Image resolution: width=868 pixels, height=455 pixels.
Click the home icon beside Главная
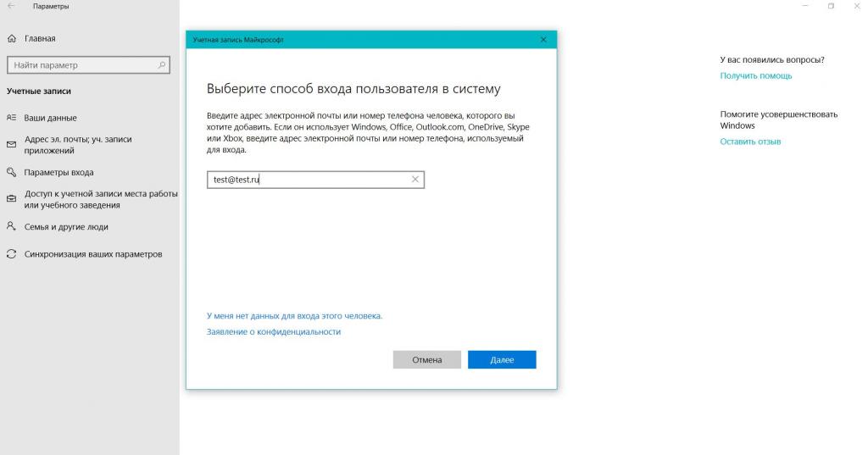point(12,39)
